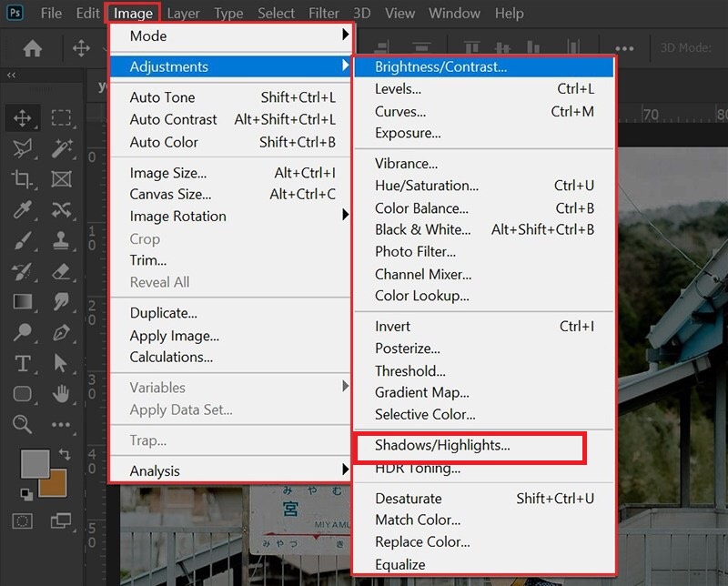Viewport: 728px width, 586px height.
Task: Expand the Adjustments submenu
Action: coord(231,66)
